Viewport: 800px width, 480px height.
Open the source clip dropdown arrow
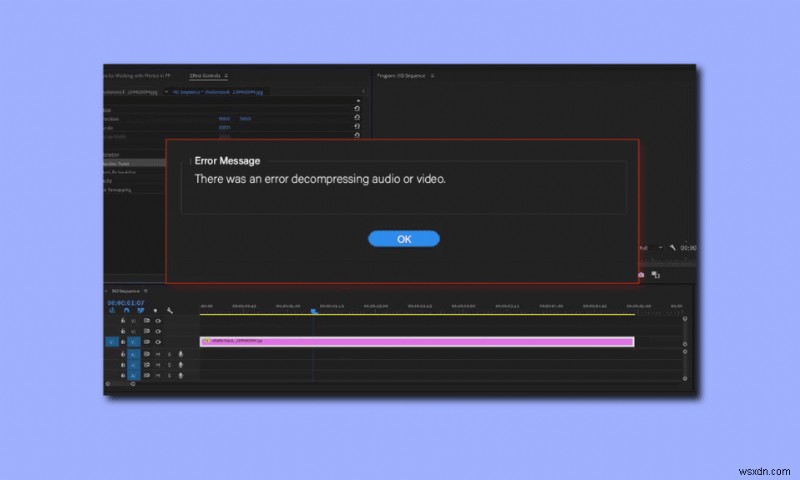[x=166, y=92]
